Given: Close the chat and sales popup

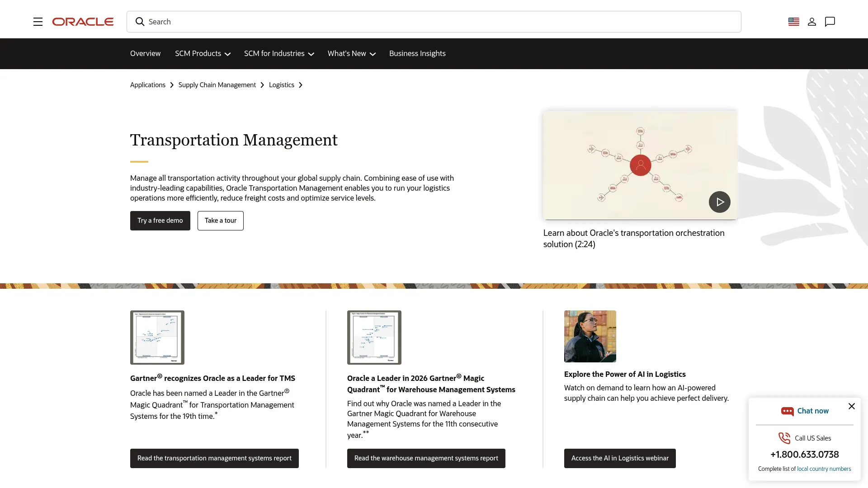Looking at the screenshot, I should [852, 406].
